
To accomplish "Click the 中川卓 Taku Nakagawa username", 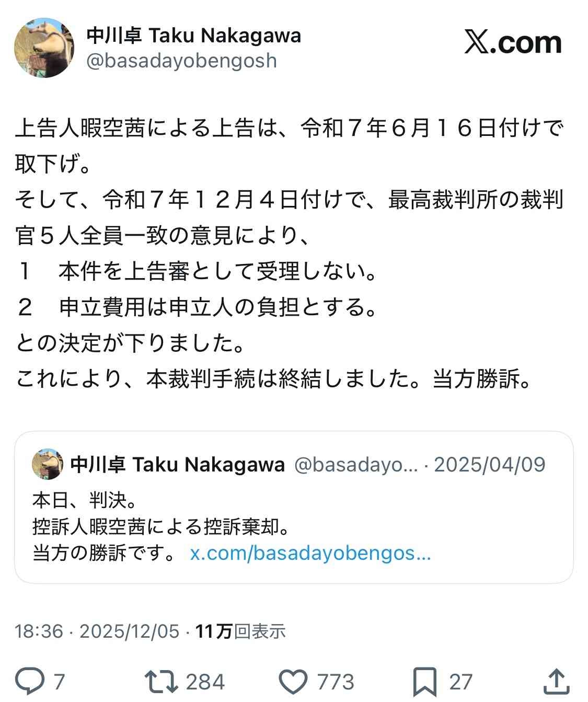I will 193,37.
